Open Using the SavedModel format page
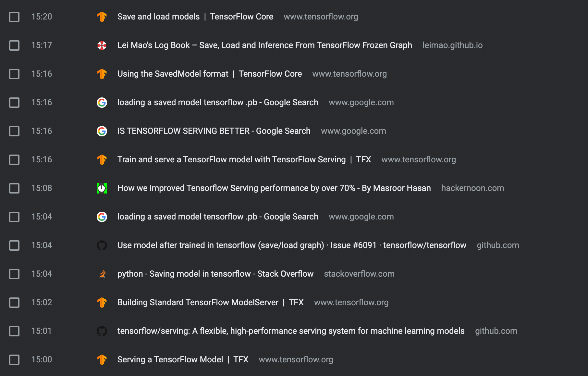 [x=210, y=74]
